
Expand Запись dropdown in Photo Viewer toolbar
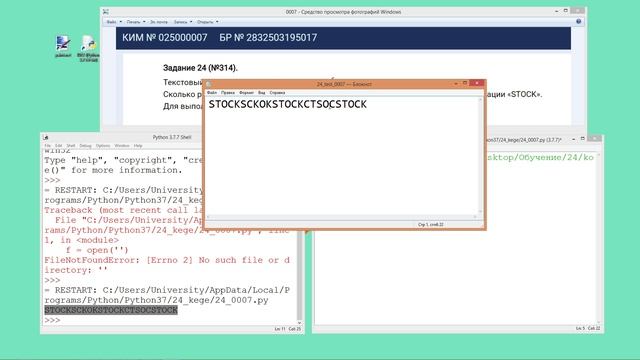point(182,22)
